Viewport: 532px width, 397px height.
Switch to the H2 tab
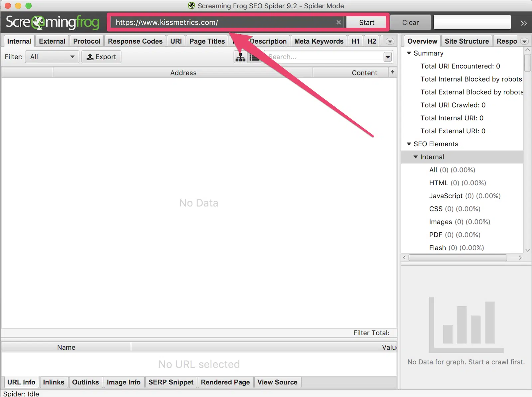click(x=372, y=41)
